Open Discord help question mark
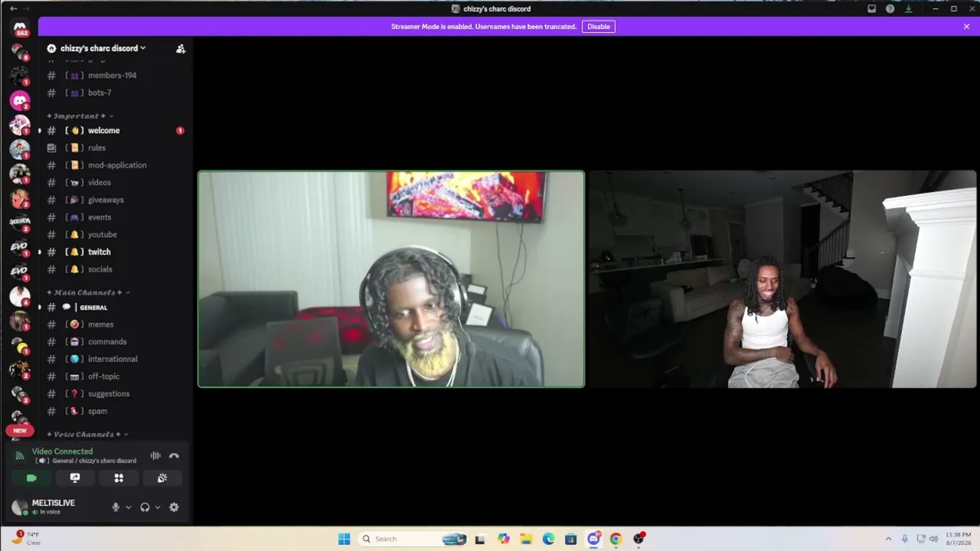Screen dimensions: 980x551 click(890, 9)
